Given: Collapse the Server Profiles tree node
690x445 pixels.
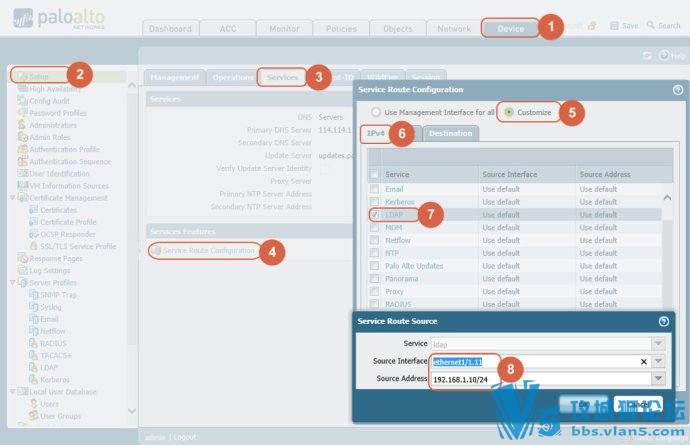Looking at the screenshot, I should (12, 283).
